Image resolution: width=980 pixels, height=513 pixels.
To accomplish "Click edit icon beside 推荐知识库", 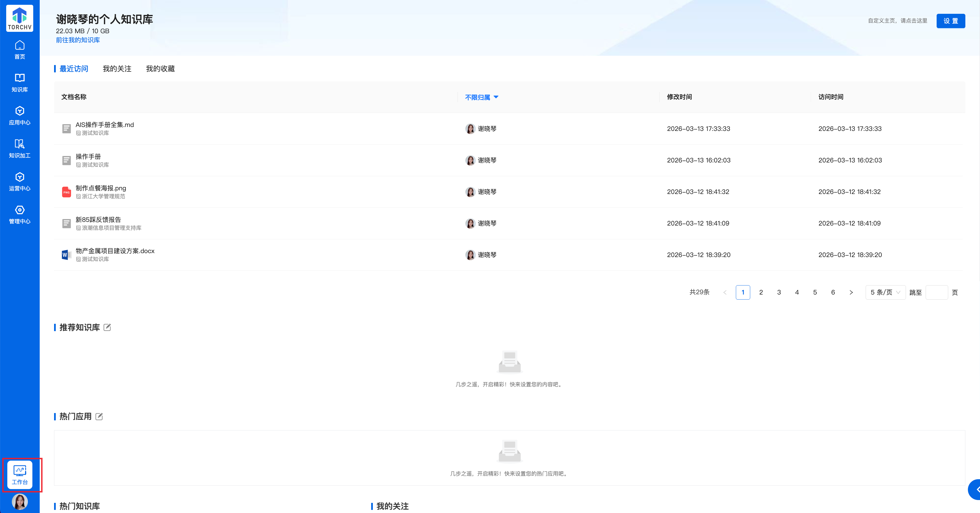I will pyautogui.click(x=107, y=327).
